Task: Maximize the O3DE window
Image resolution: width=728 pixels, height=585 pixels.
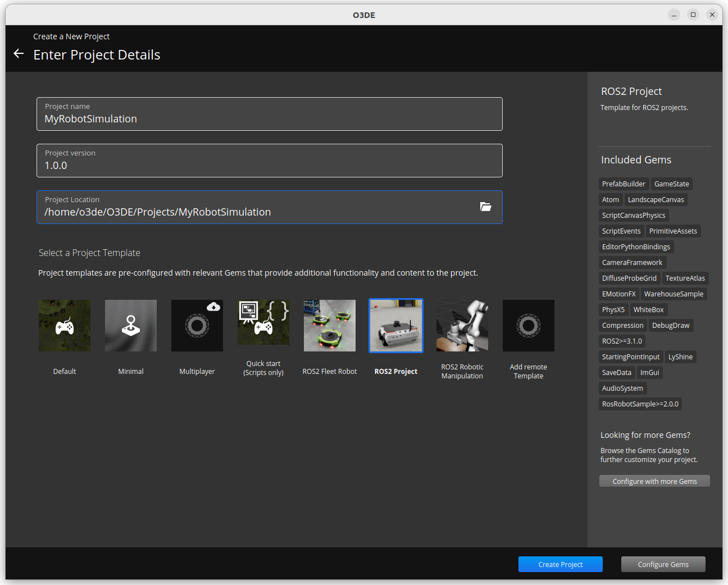Action: (x=693, y=15)
